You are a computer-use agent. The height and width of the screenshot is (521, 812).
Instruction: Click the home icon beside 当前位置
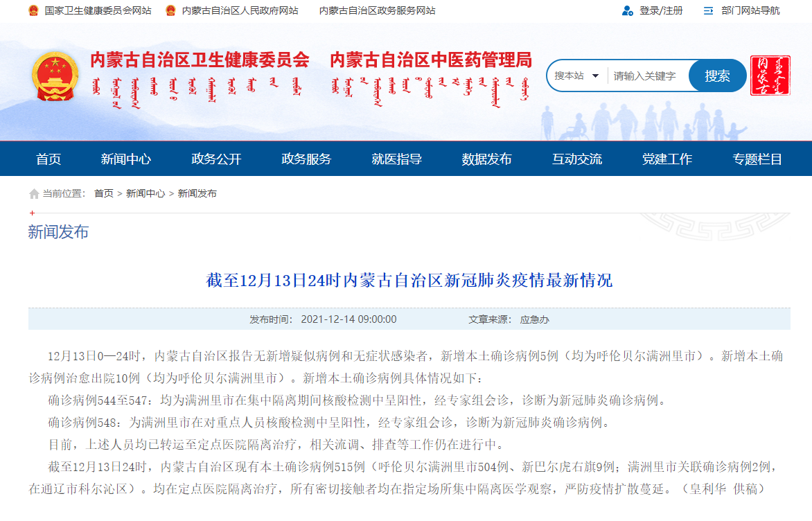(34, 194)
